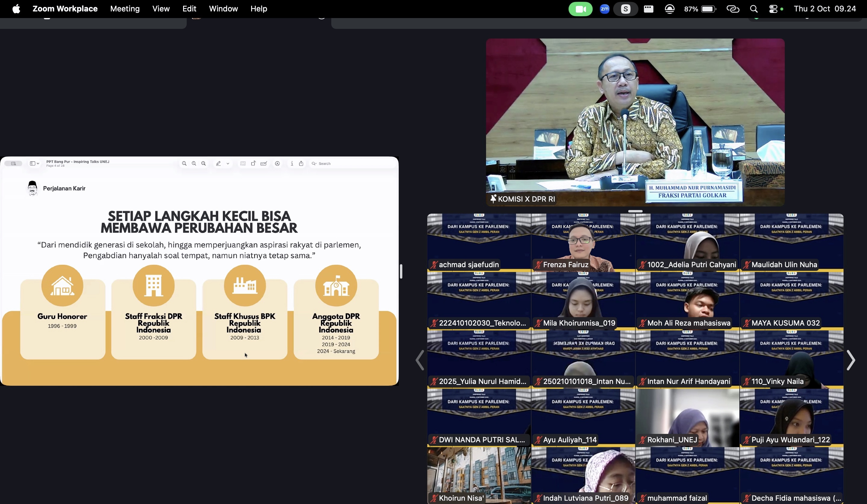Zoom in on the PDF slide

click(x=204, y=163)
